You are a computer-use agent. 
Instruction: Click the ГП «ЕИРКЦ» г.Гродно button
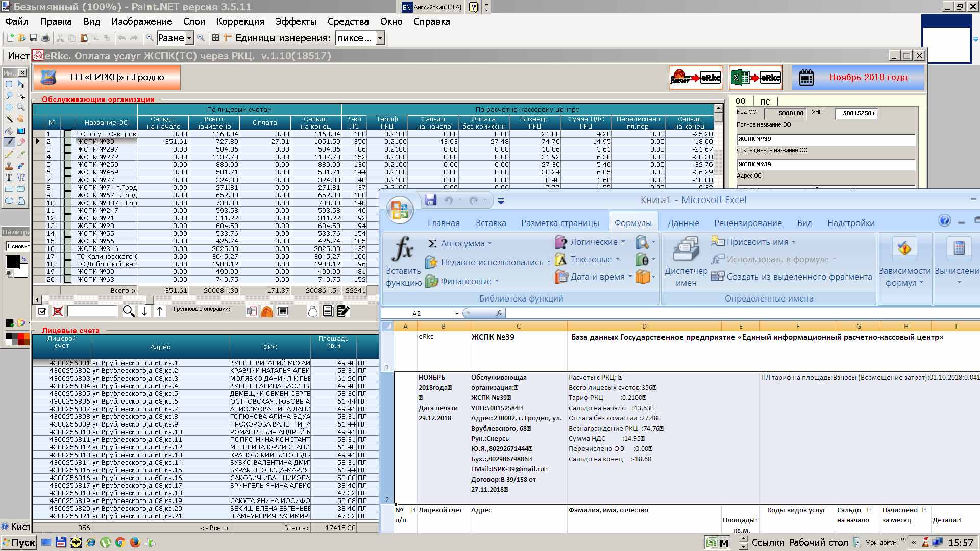point(107,78)
